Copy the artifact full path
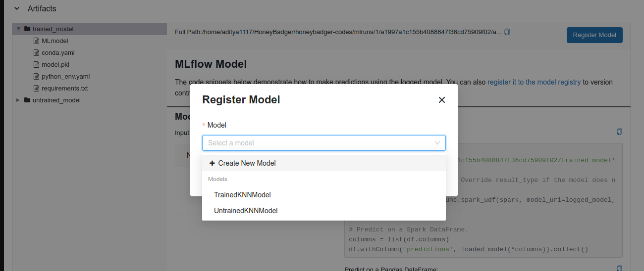Screen dimensions: 644x271 [507, 32]
